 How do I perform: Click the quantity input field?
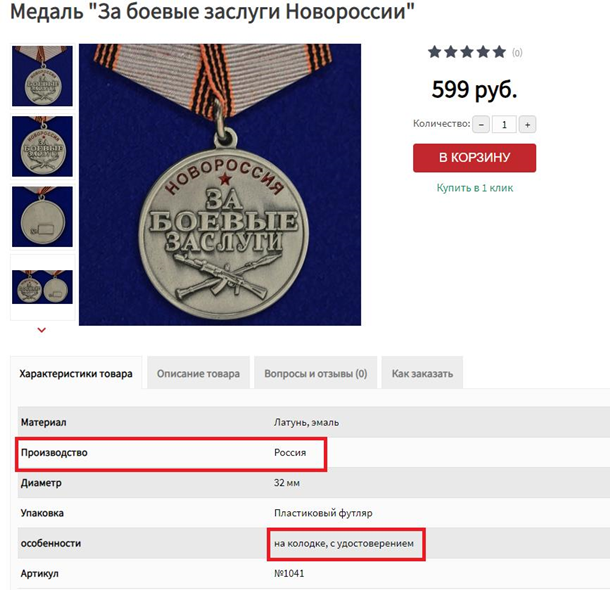click(504, 124)
